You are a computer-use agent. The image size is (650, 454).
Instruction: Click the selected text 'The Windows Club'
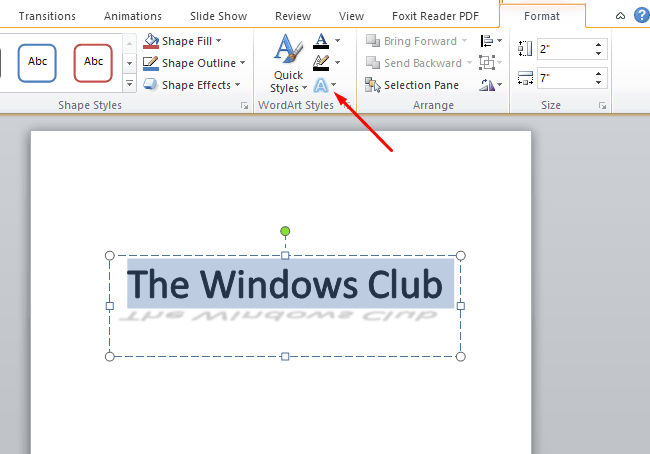(285, 284)
